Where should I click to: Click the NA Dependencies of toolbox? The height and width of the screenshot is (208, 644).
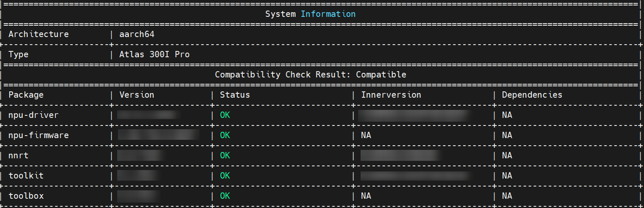(x=507, y=196)
